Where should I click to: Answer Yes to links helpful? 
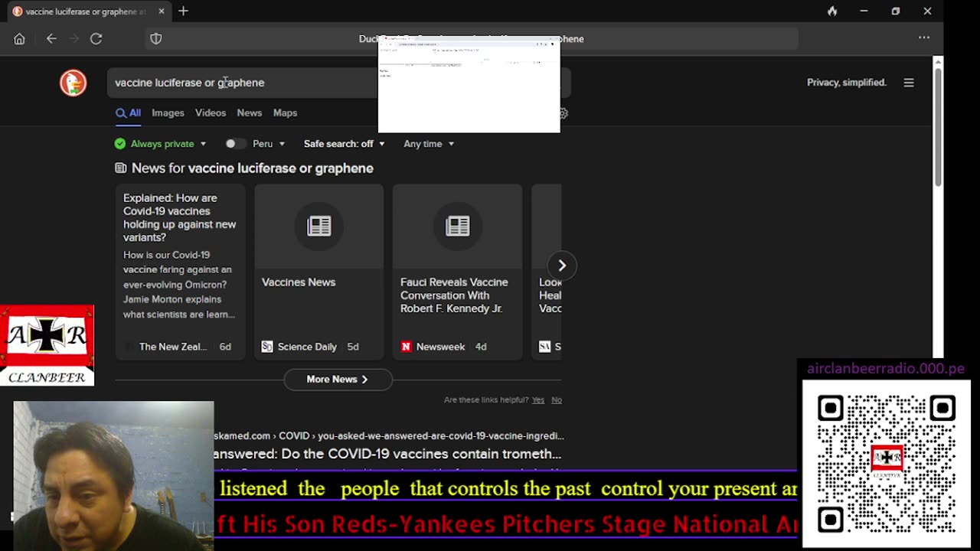(538, 400)
